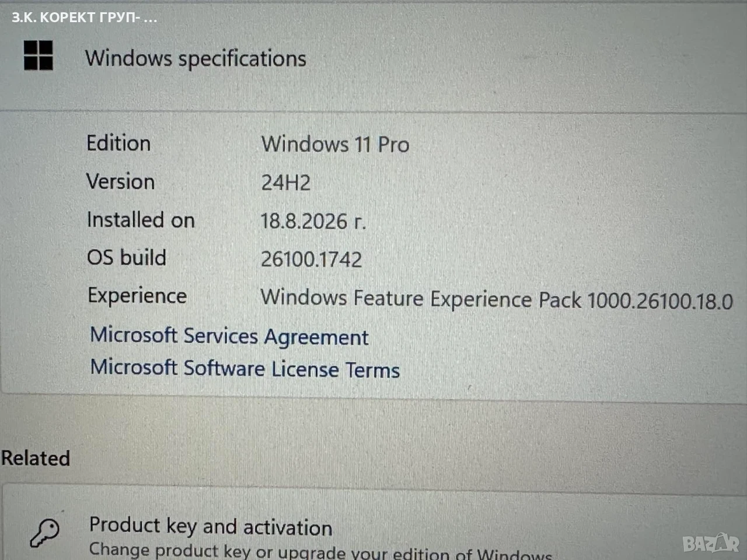Click the Related section heading
This screenshot has width=747, height=560.
point(35,458)
